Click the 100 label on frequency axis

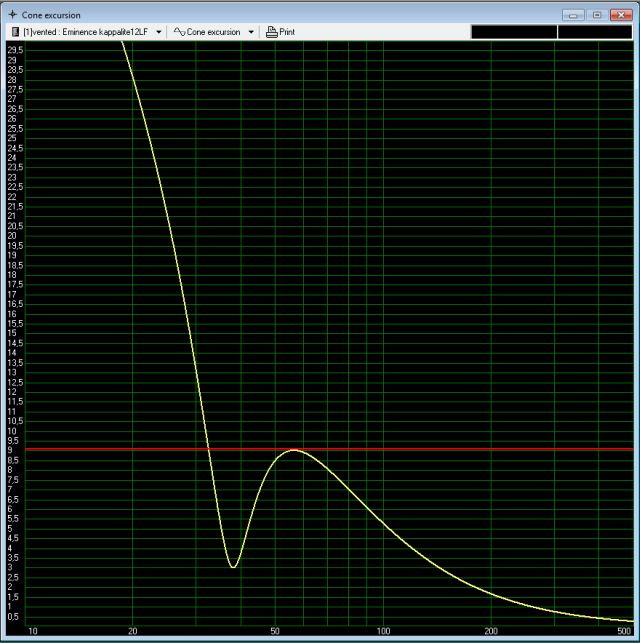coord(383,631)
